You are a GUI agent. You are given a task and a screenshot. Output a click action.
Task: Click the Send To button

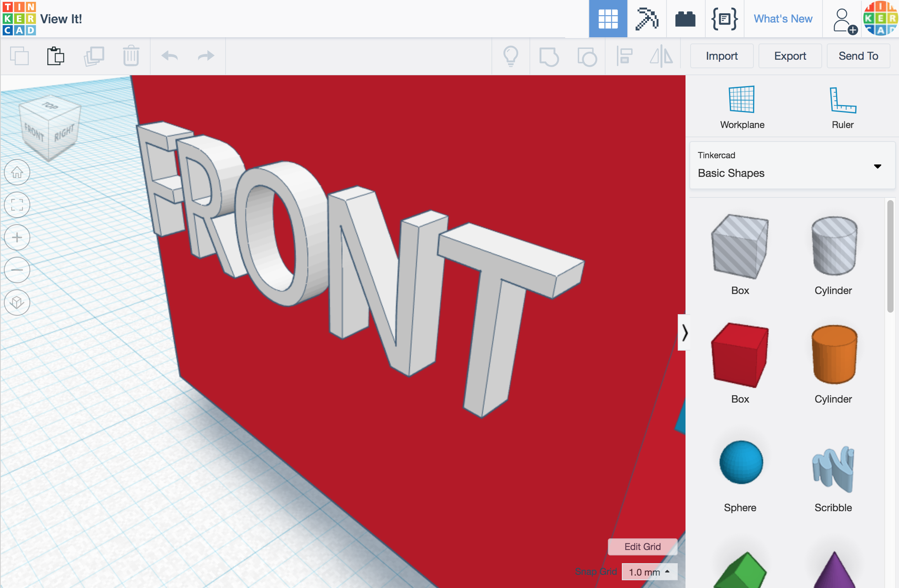pyautogui.click(x=858, y=56)
